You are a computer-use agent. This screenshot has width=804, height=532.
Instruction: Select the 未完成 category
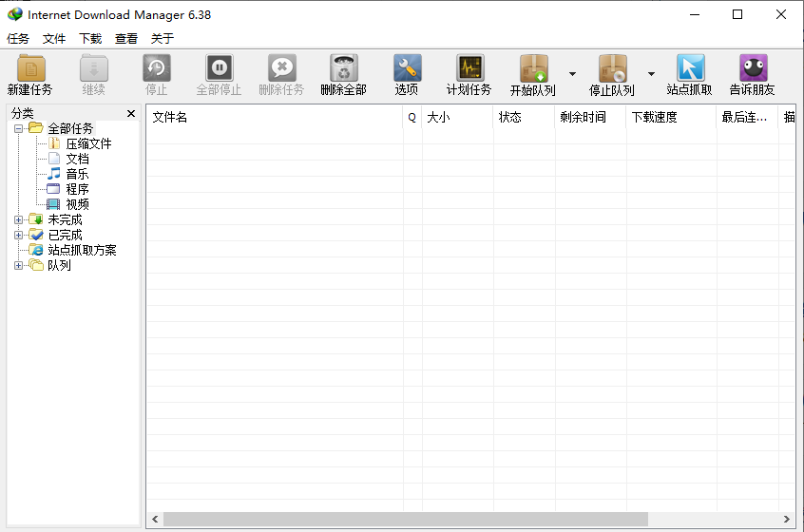point(66,219)
